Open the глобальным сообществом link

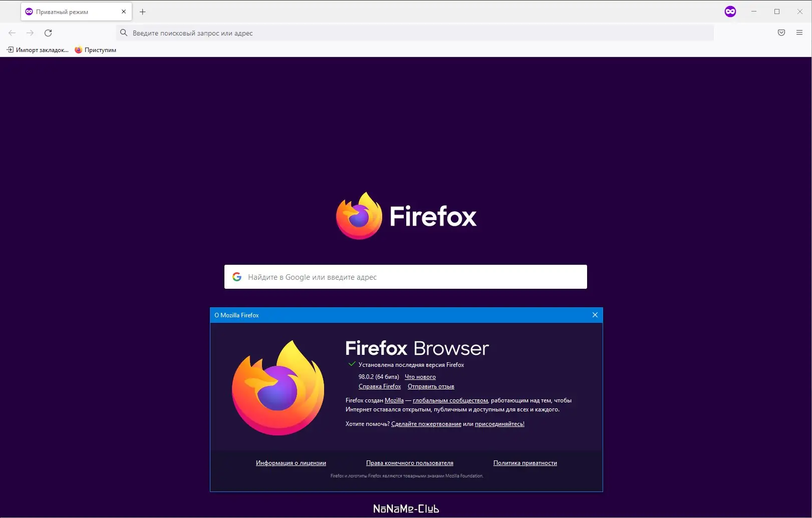450,400
